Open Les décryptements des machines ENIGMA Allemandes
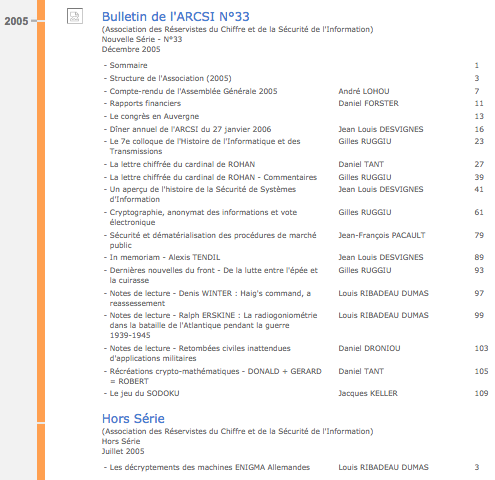This screenshot has width=495, height=480. 210,467
